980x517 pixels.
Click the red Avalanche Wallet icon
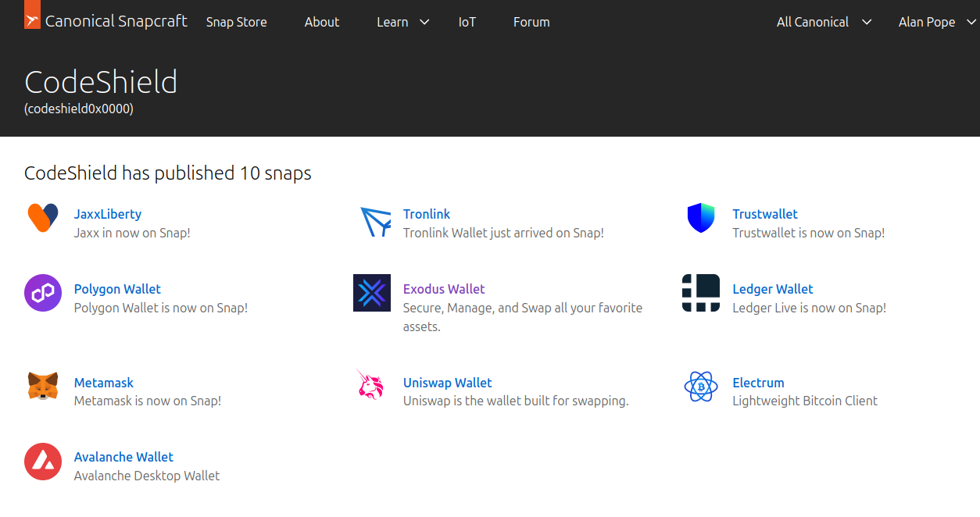click(43, 461)
